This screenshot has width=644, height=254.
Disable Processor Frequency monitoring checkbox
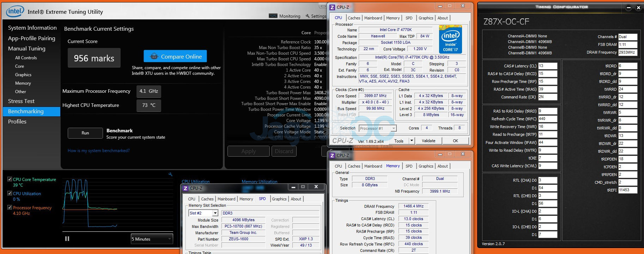coord(10,207)
